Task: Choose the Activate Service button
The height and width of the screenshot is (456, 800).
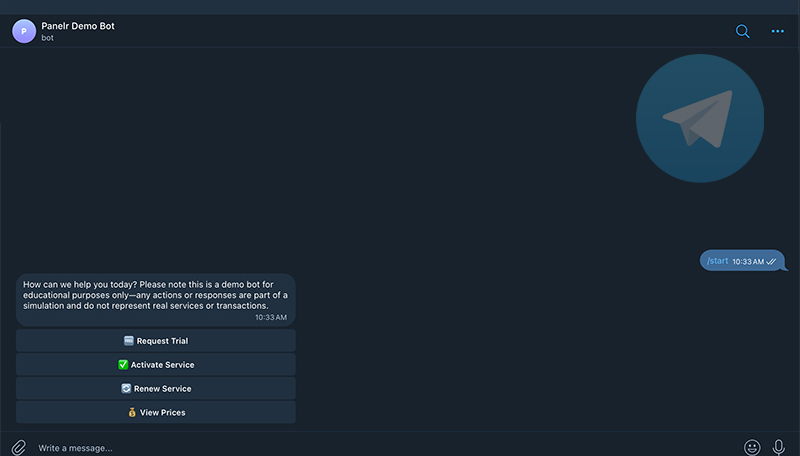Action: coord(156,365)
